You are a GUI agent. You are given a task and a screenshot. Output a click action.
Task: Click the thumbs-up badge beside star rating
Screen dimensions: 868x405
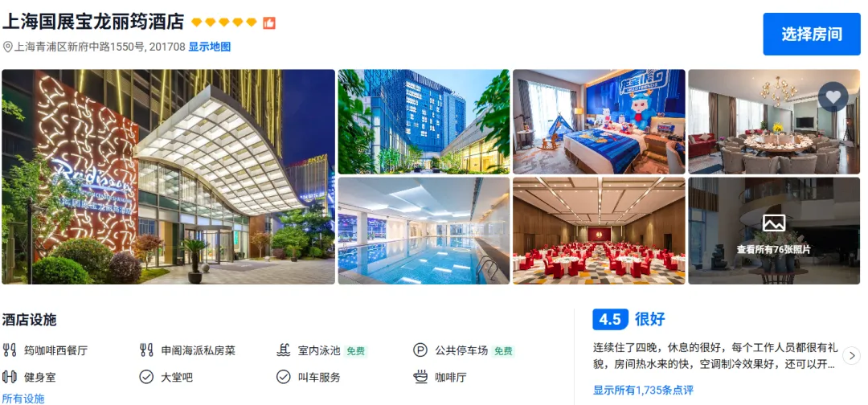point(269,22)
